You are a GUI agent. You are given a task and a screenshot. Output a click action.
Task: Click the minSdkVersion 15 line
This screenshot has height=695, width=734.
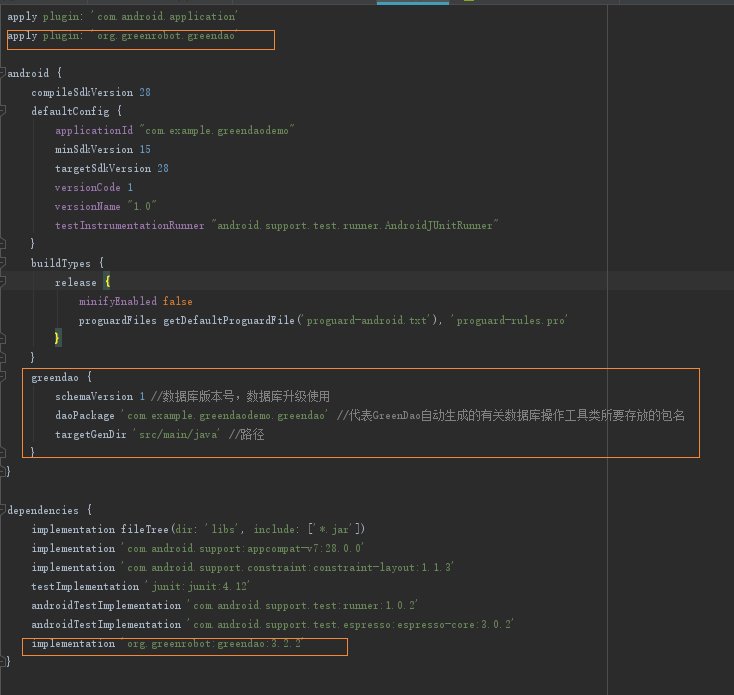(103, 149)
